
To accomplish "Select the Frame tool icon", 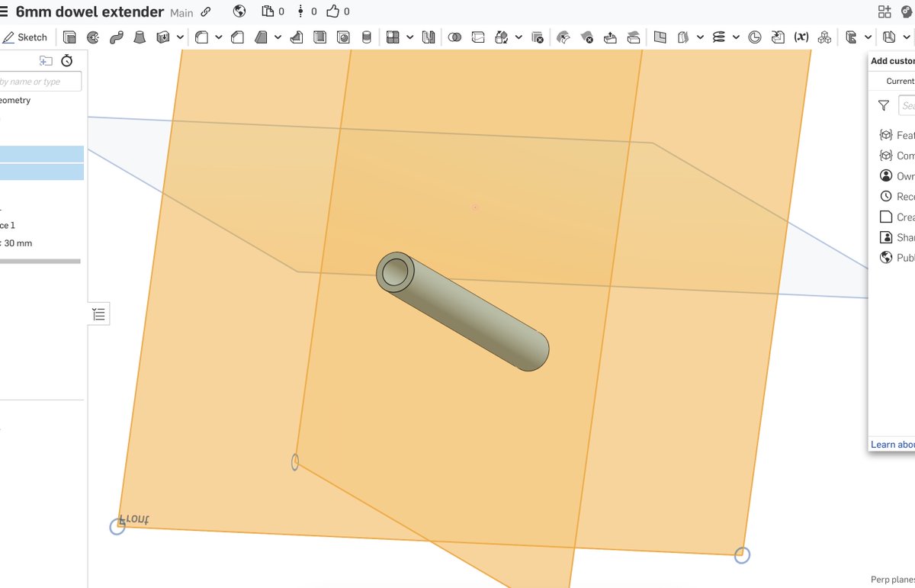I will 889,37.
